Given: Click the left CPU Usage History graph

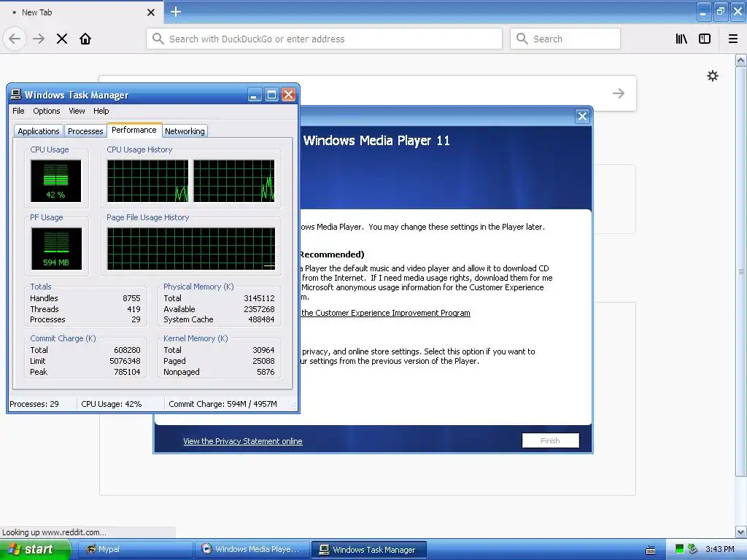Looking at the screenshot, I should pos(147,181).
